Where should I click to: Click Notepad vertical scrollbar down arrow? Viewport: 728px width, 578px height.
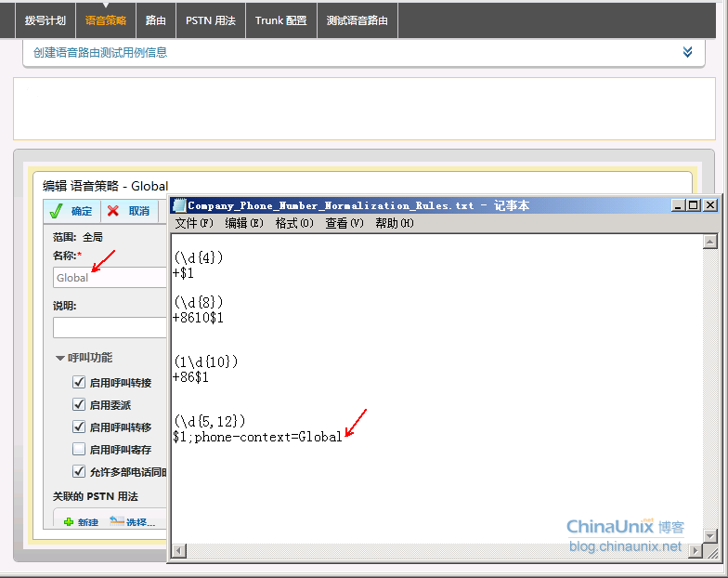coord(709,535)
